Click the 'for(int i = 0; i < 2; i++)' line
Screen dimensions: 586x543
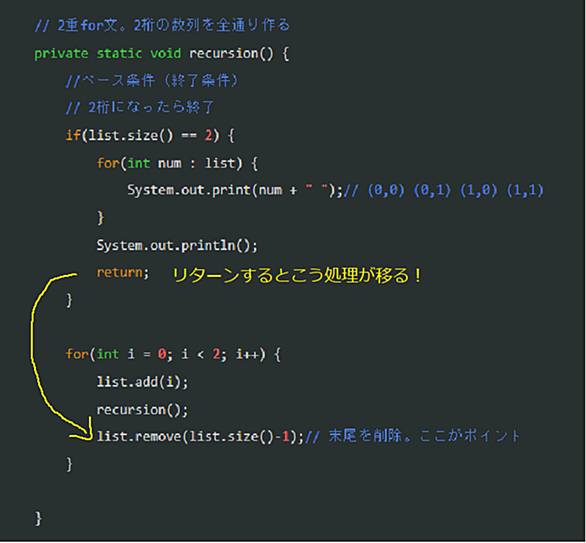[173, 354]
